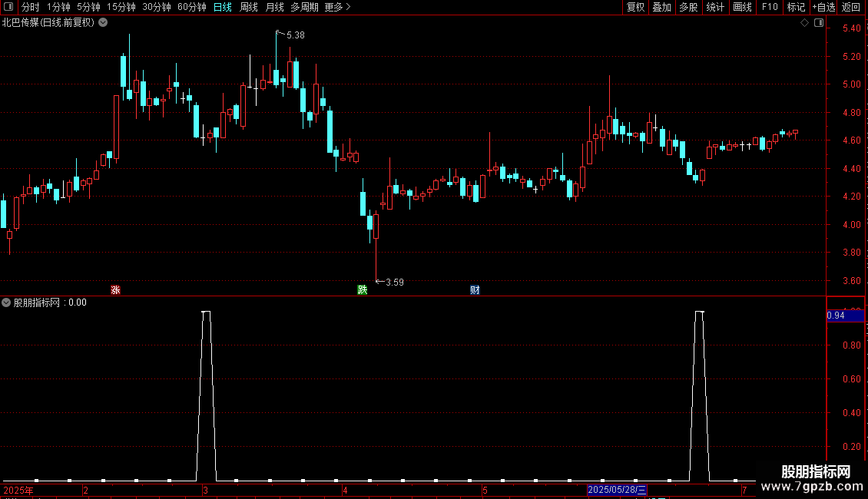Select the 日线 daily period

[x=223, y=7]
